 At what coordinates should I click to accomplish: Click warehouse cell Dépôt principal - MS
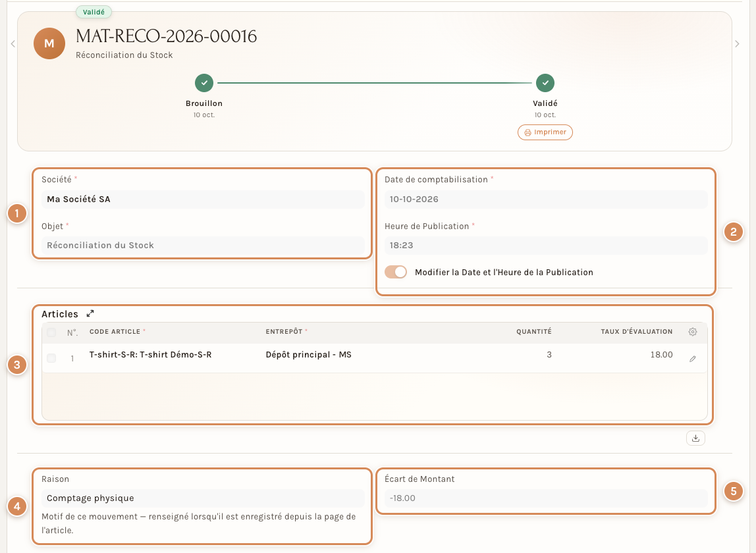pyautogui.click(x=309, y=355)
